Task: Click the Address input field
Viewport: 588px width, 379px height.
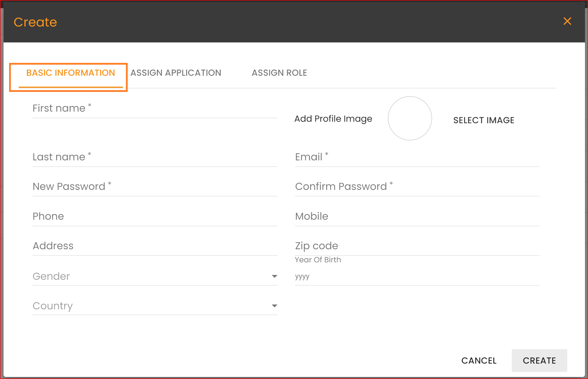Action: click(154, 246)
